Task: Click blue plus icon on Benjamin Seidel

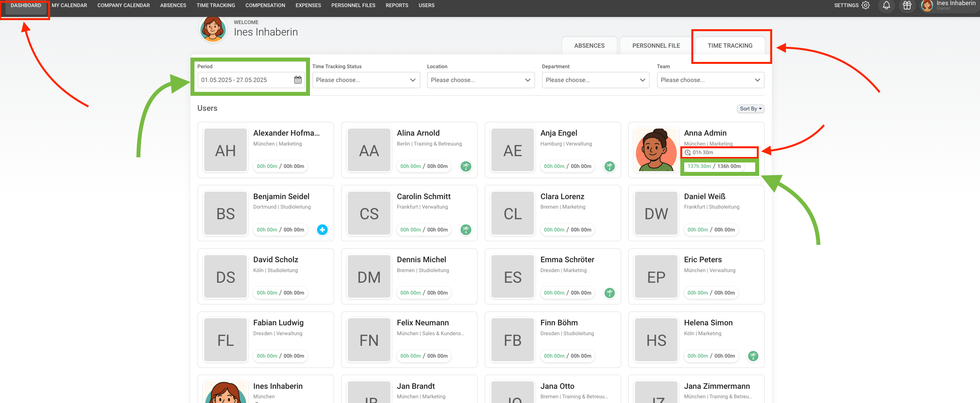Action: pos(322,229)
